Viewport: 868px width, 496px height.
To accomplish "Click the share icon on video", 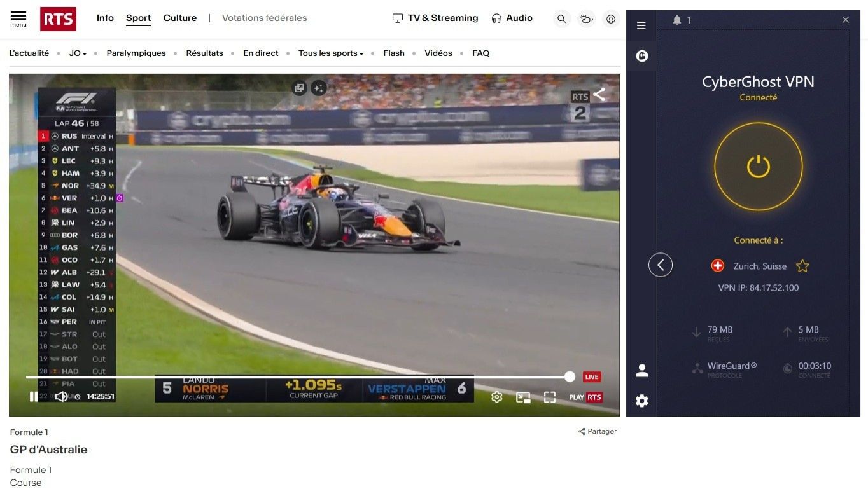I will [599, 95].
